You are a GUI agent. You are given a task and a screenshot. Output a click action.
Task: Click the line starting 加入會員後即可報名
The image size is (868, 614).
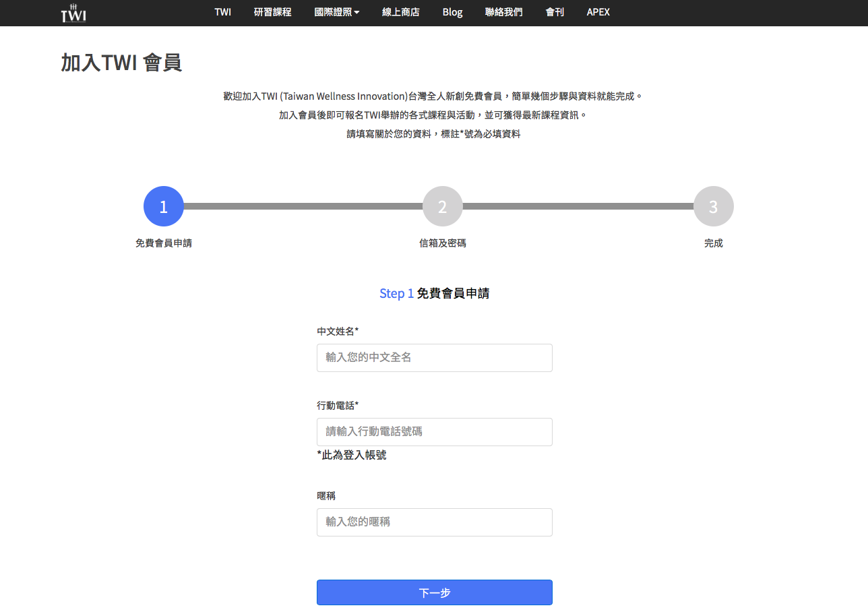(x=433, y=115)
